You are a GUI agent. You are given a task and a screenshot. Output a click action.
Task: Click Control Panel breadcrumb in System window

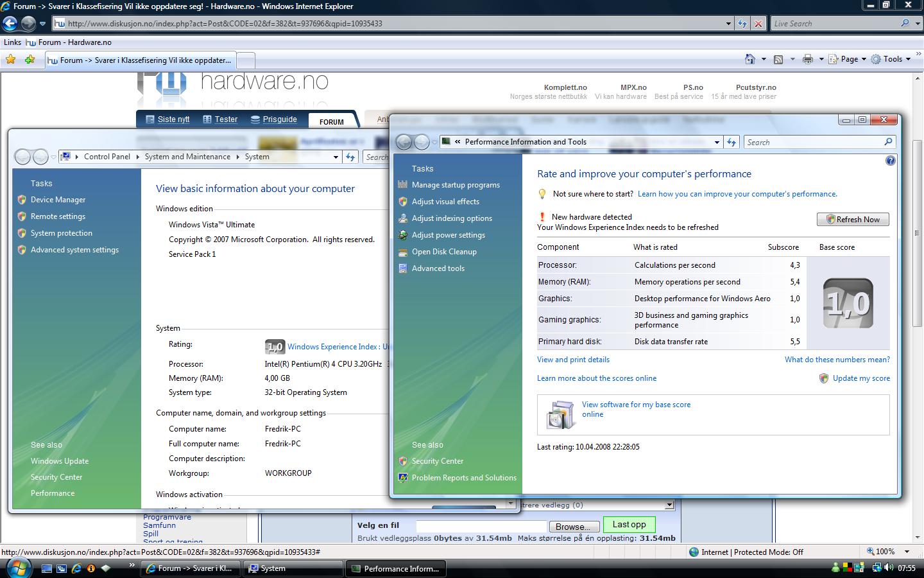107,157
